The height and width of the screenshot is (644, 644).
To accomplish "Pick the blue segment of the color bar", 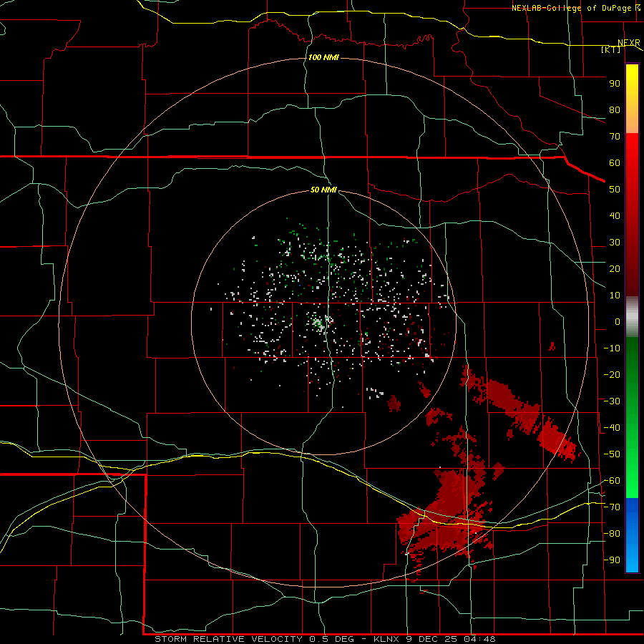I will (632, 535).
